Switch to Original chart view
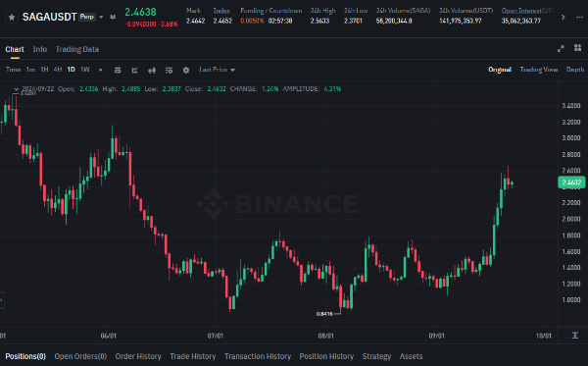 pyautogui.click(x=500, y=70)
